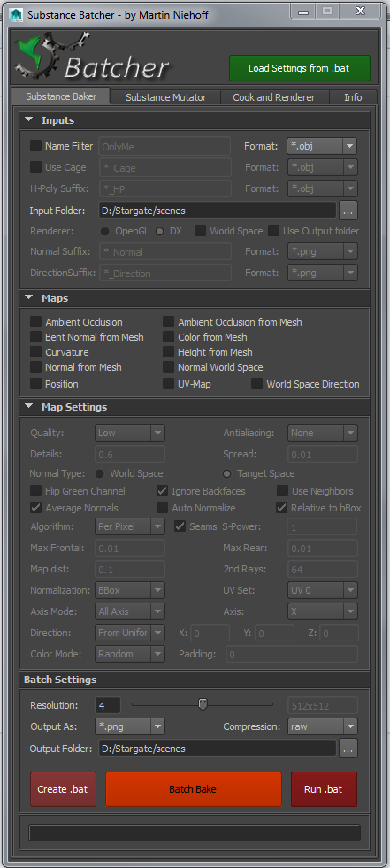Viewport: 390px width, 868px height.
Task: Collapse the Map Settings section arrow
Action: tap(29, 406)
